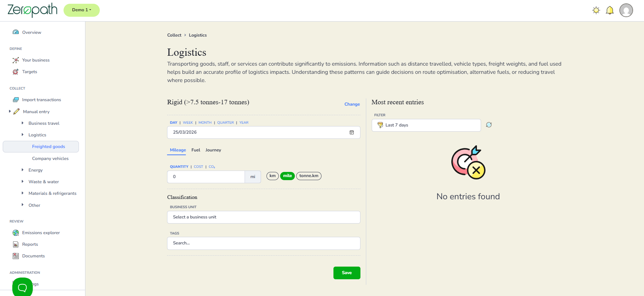Expand the Logistics tree arrow

(23, 135)
